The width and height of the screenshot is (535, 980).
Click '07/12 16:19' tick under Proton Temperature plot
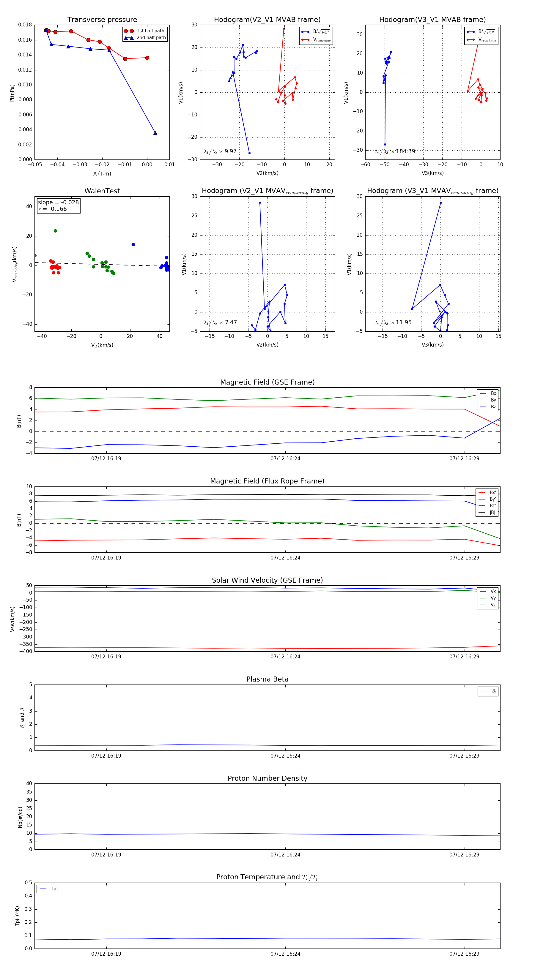coord(106,954)
